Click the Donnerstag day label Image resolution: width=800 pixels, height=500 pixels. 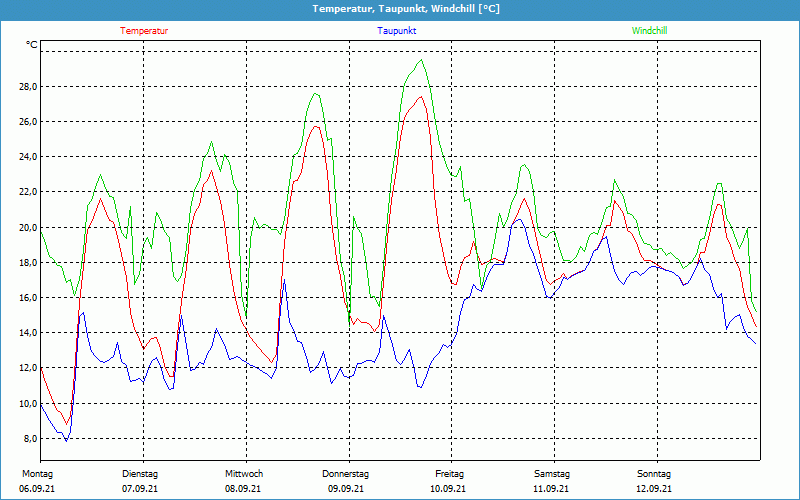click(x=345, y=474)
